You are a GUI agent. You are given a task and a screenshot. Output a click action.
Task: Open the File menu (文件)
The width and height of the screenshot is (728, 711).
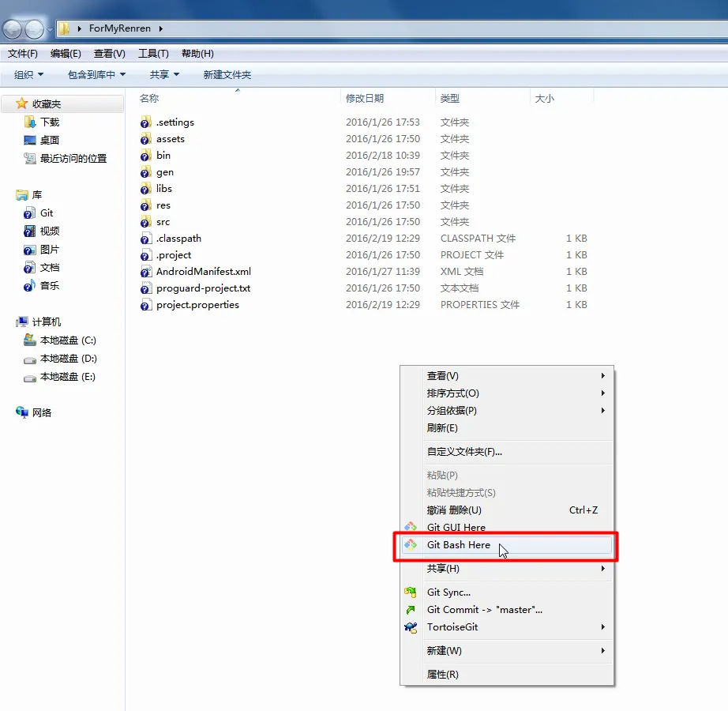[x=22, y=54]
